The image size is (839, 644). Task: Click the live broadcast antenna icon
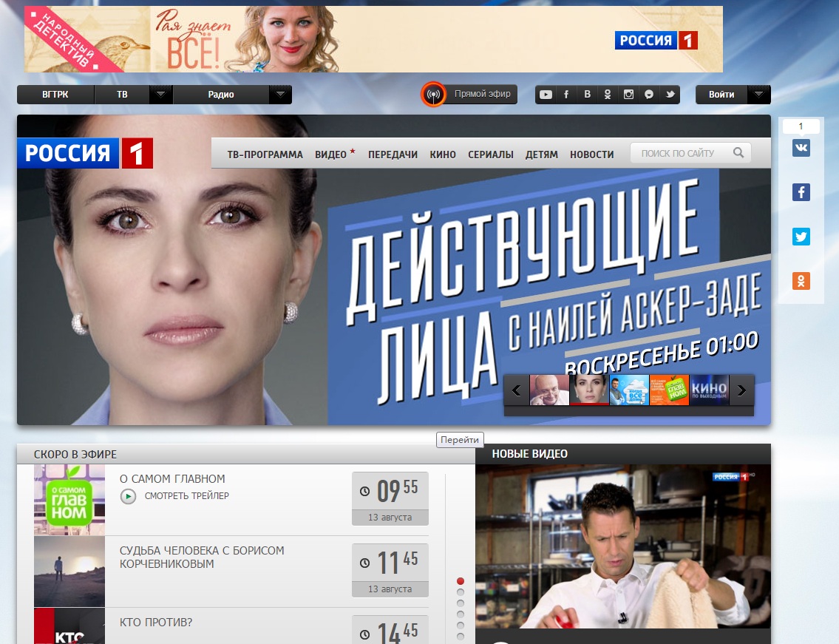[x=433, y=95]
